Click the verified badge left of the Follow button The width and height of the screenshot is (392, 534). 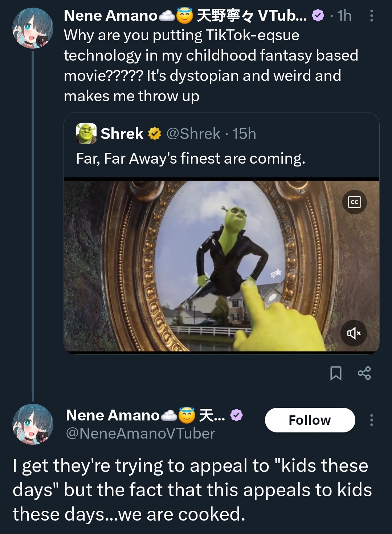pyautogui.click(x=237, y=415)
